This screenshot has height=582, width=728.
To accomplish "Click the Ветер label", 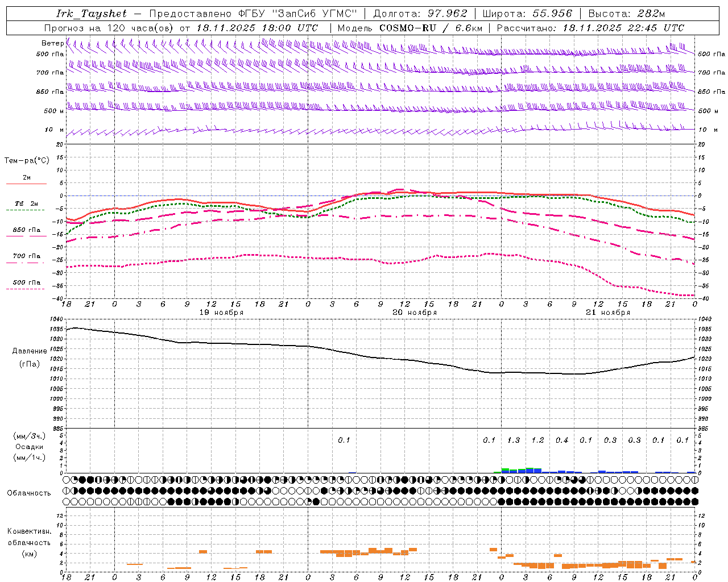I will [x=52, y=43].
